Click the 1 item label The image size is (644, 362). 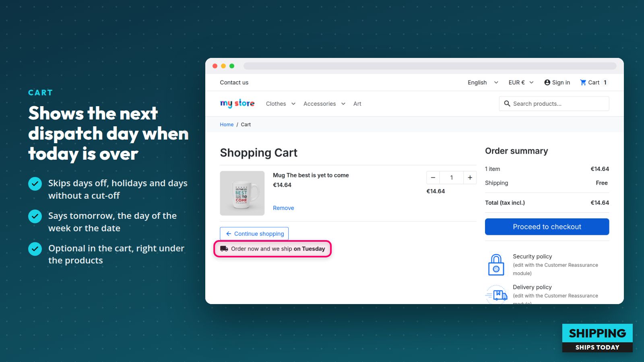[x=493, y=169]
